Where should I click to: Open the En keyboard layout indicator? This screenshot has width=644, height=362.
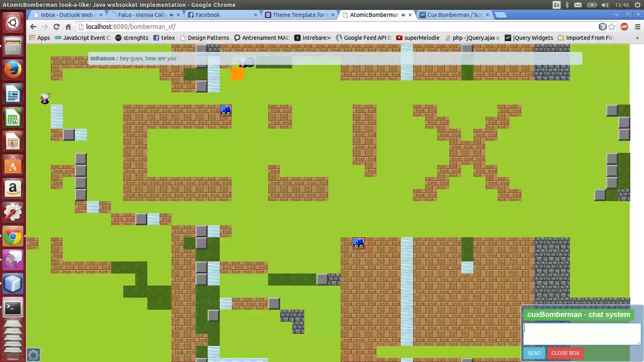click(x=557, y=5)
